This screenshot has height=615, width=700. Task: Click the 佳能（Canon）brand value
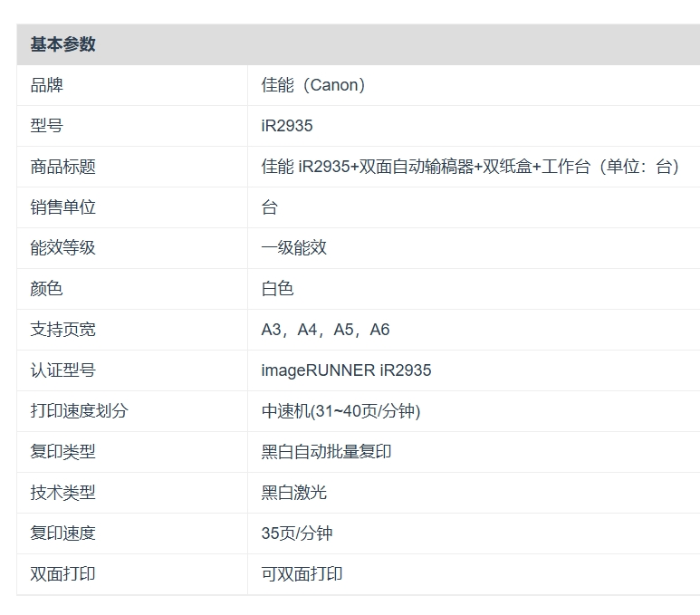point(313,85)
